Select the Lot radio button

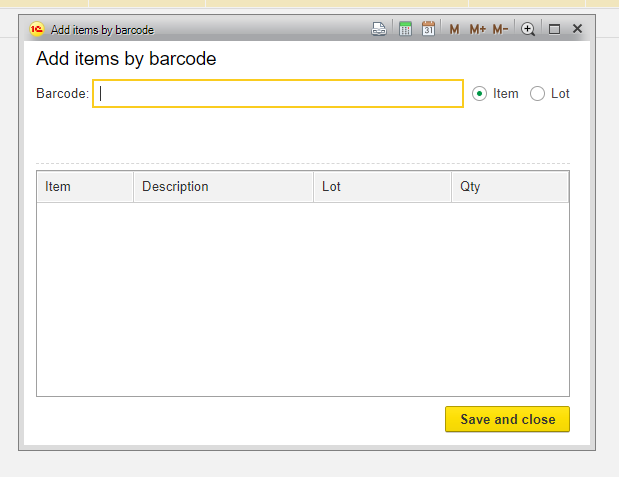tap(538, 94)
